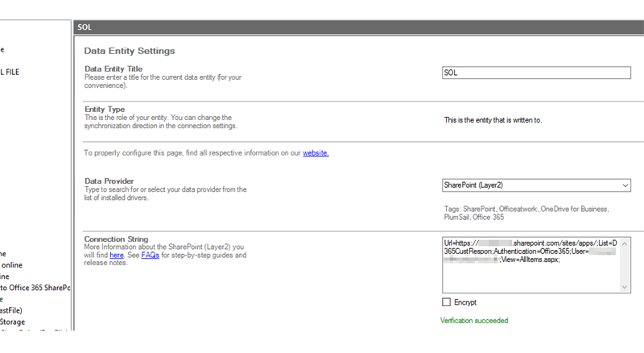Click the Connection String label
Image resolution: width=644 pixels, height=353 pixels.
pos(118,239)
